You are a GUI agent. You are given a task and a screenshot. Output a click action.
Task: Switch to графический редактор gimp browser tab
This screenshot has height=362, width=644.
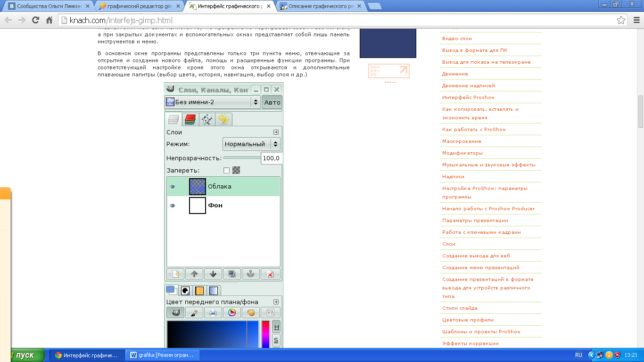coord(140,6)
